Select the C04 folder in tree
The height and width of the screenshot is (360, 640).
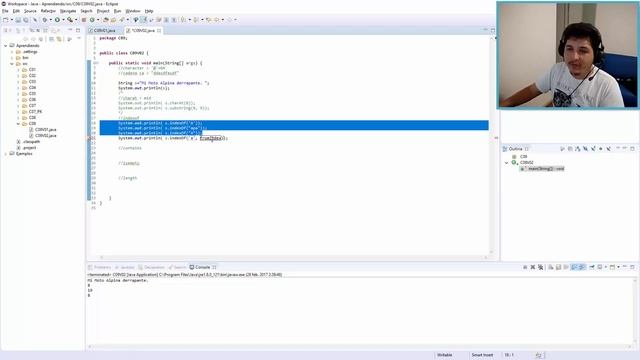click(32, 87)
